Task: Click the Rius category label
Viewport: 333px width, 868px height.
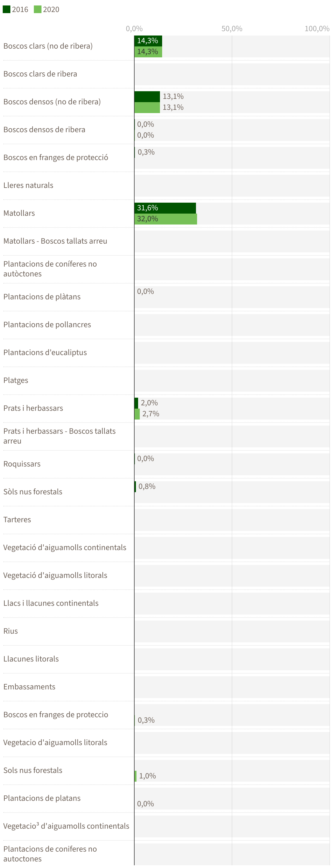Action: (x=10, y=631)
